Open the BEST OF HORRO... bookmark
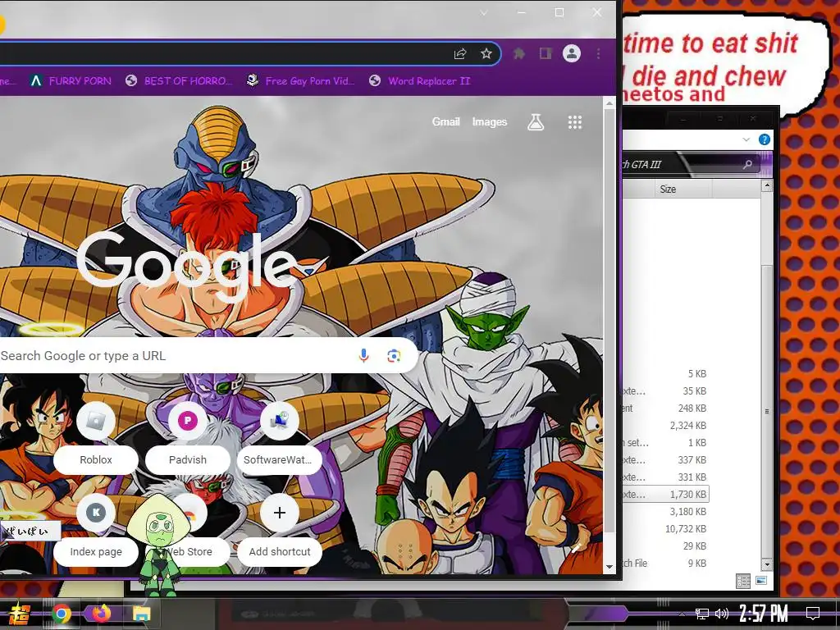Screen dimensions: 840x630 coord(180,81)
